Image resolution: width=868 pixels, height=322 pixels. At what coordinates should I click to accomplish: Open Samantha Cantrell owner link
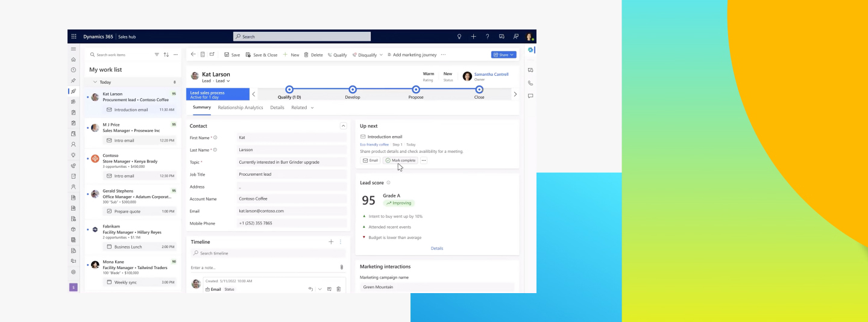491,75
